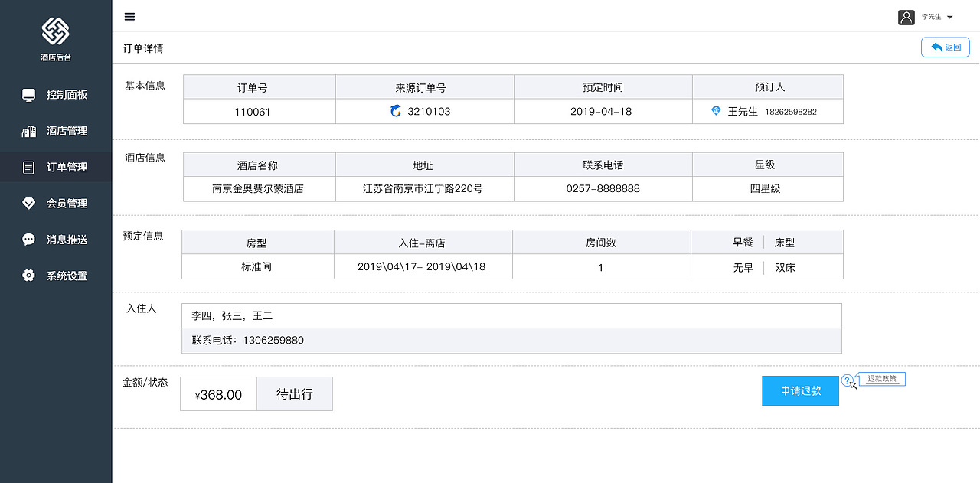Expand the 李先生 user dropdown arrow
Screen dimensions: 980x483
click(x=950, y=17)
